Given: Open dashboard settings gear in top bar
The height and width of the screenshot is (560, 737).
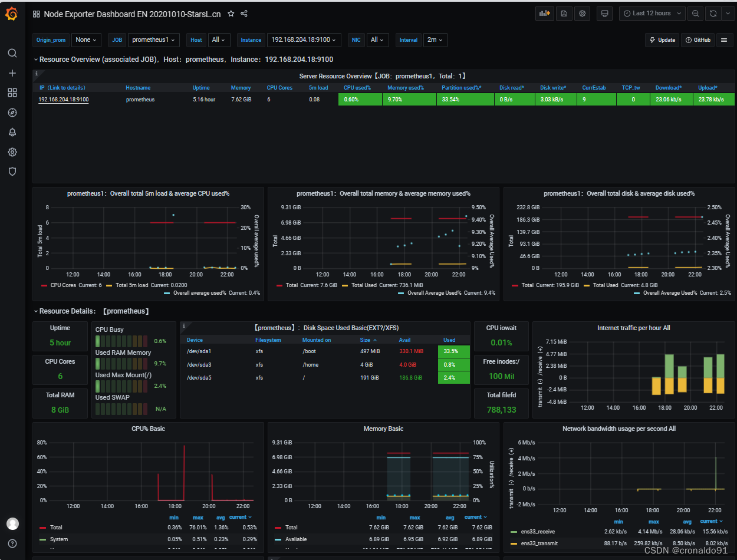Looking at the screenshot, I should coord(583,13).
